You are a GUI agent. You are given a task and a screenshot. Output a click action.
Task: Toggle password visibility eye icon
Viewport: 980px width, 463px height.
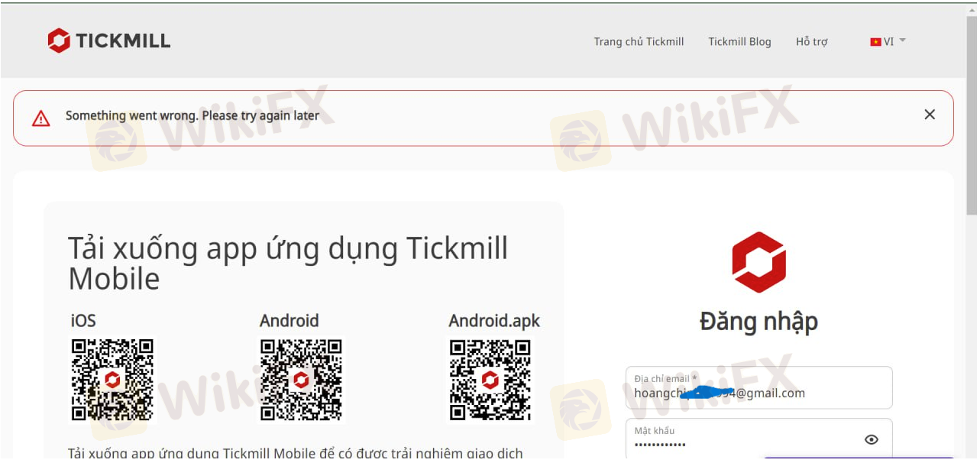[872, 439]
